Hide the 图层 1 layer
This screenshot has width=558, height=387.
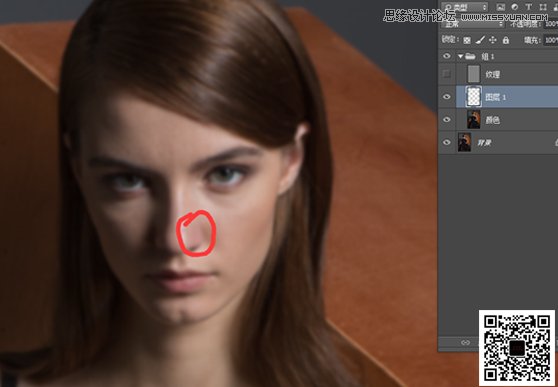pos(447,97)
